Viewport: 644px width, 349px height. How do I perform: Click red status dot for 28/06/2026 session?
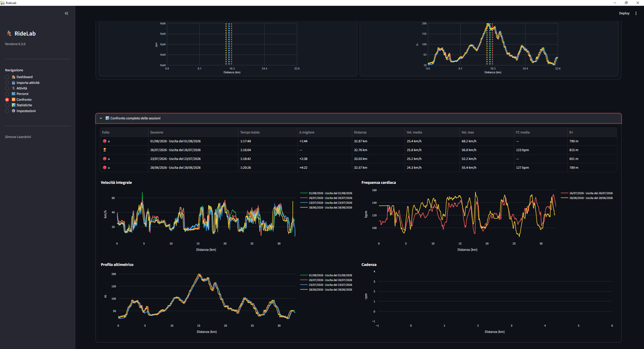105,167
